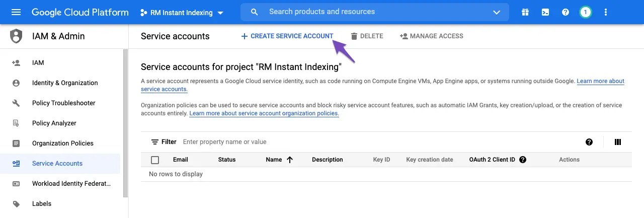Screen dimensions: 644x218
Task: Open the help question mark icon
Action: pos(566,12)
